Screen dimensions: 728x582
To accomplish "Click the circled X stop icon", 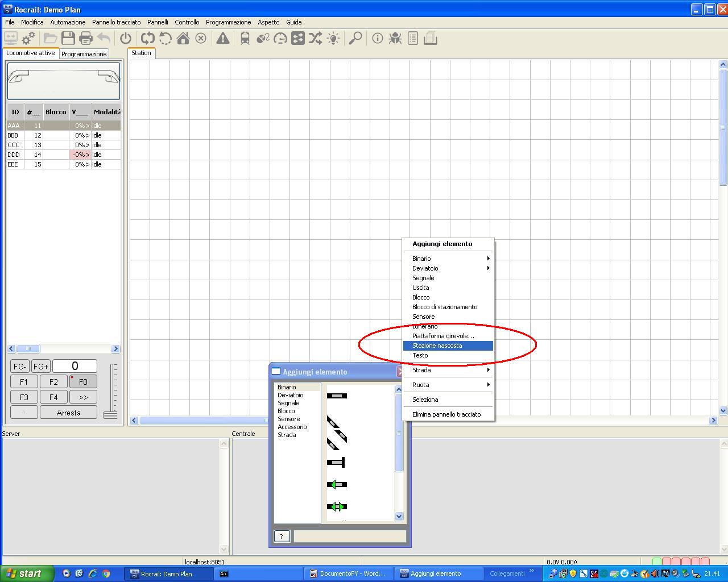I will [201, 38].
